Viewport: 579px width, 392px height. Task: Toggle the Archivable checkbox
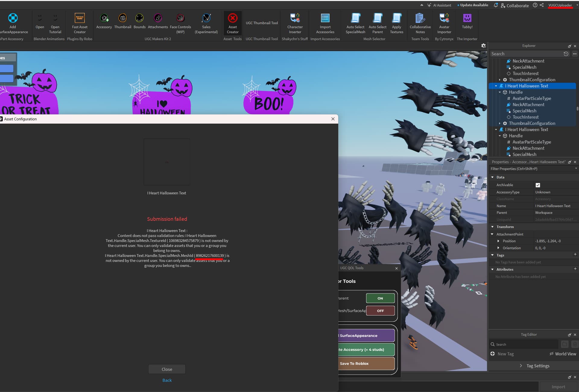pyautogui.click(x=538, y=185)
